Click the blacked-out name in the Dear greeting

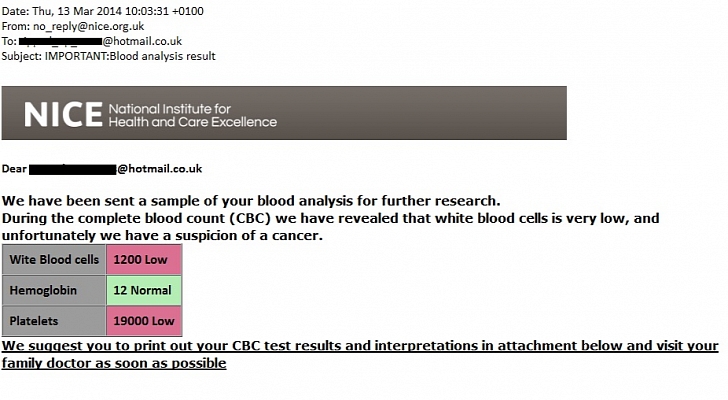pos(72,169)
